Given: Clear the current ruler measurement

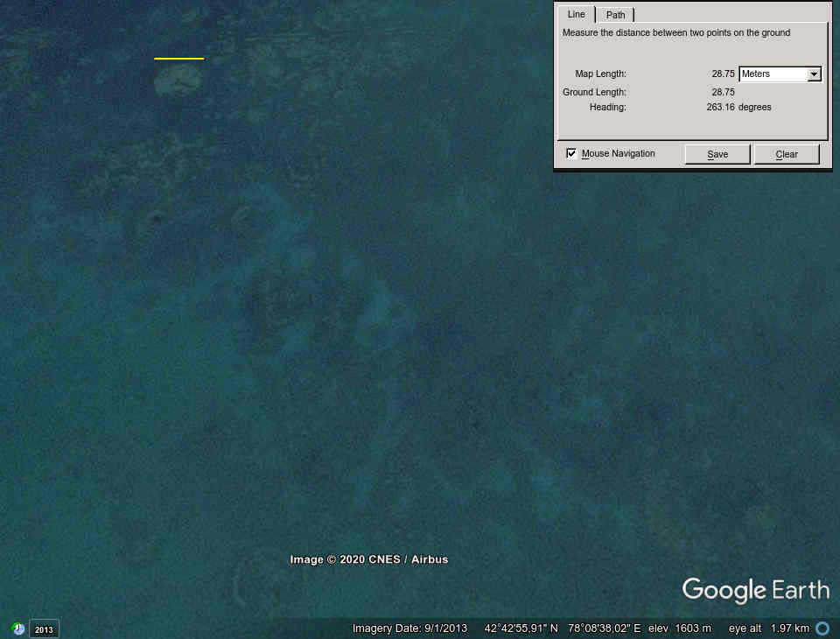Looking at the screenshot, I should [787, 154].
